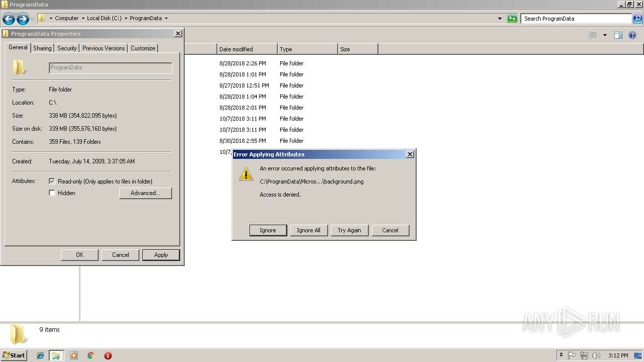Launch Internet Explorer from taskbar
The width and height of the screenshot is (644, 362).
[x=40, y=355]
